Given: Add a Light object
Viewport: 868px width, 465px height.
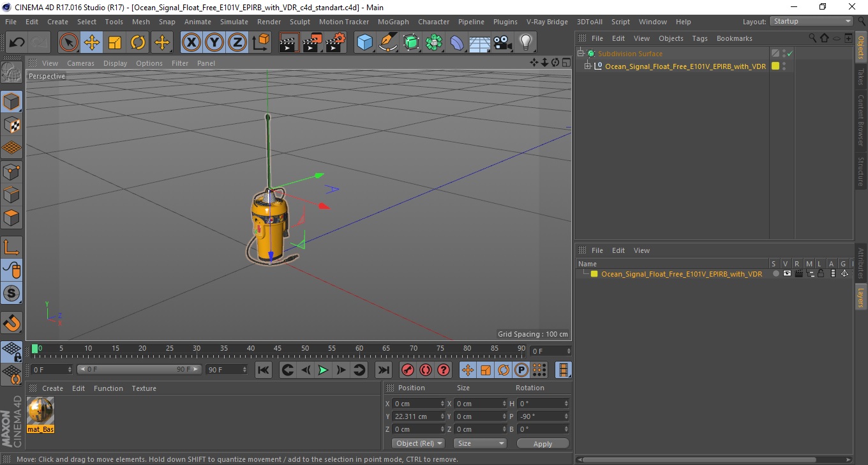Looking at the screenshot, I should (x=526, y=43).
